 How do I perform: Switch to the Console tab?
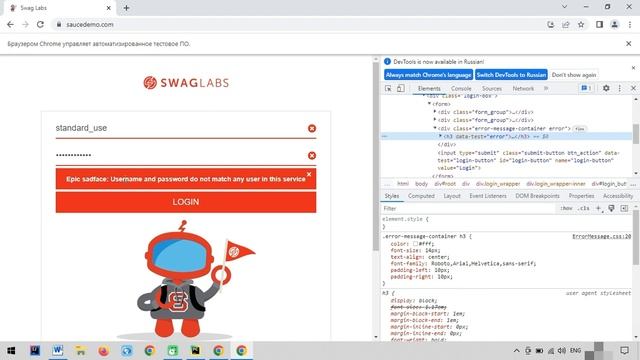461,89
